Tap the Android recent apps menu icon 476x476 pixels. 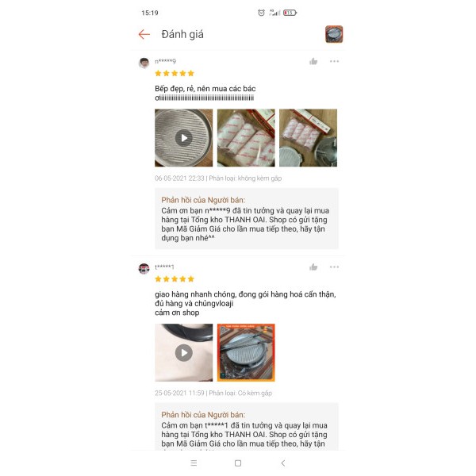194,463
